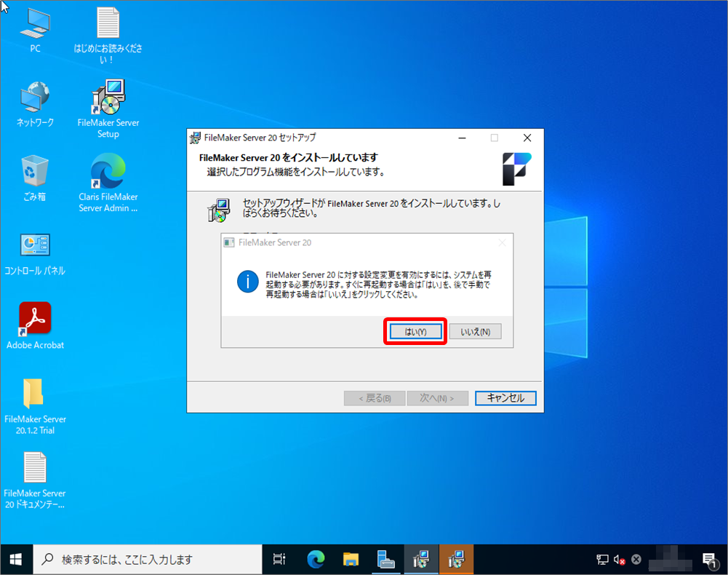This screenshot has height=575, width=728.
Task: Select FileMaker Server Setup desktop shortcut
Action: (108, 109)
